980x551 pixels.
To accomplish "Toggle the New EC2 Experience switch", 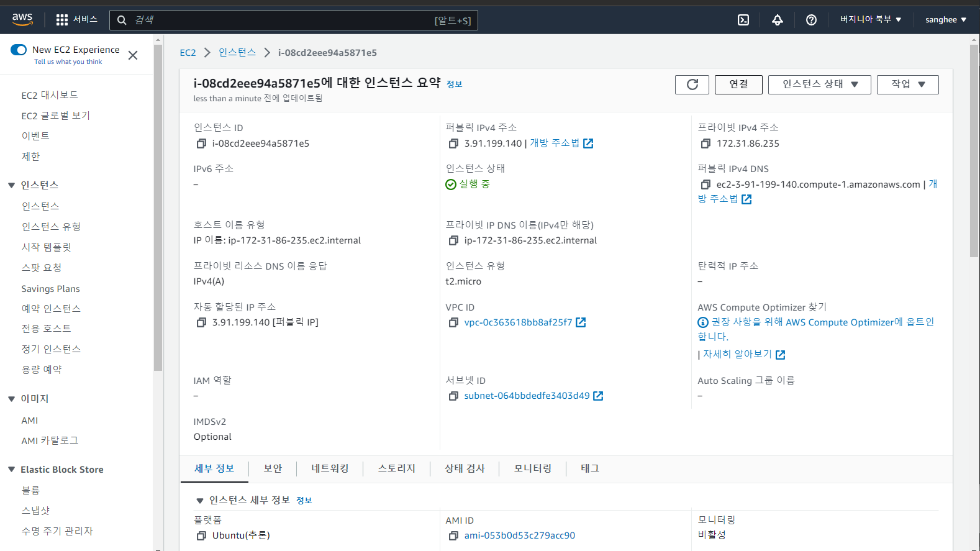I will tap(19, 50).
